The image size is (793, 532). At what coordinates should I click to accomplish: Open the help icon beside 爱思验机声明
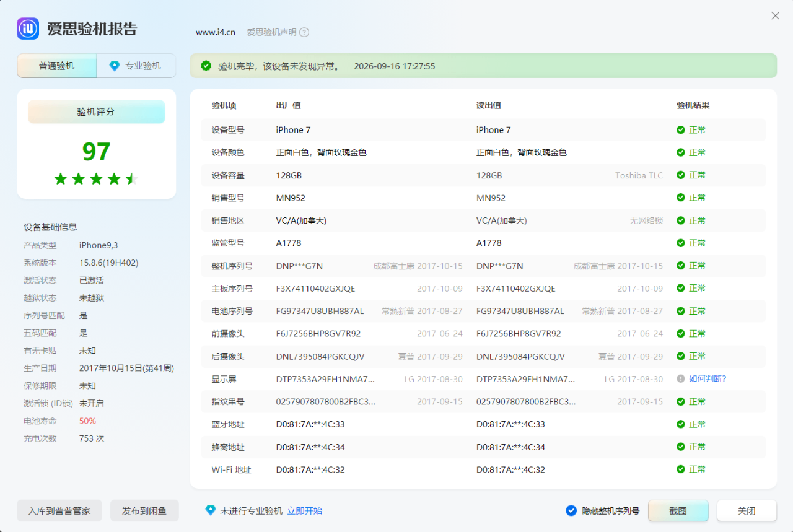pyautogui.click(x=304, y=32)
